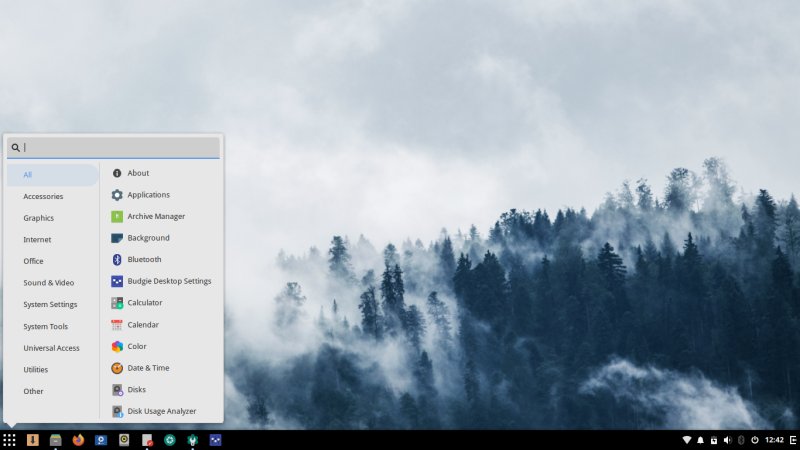Select the Internet category
Viewport: 800px width, 450px height.
pos(37,239)
